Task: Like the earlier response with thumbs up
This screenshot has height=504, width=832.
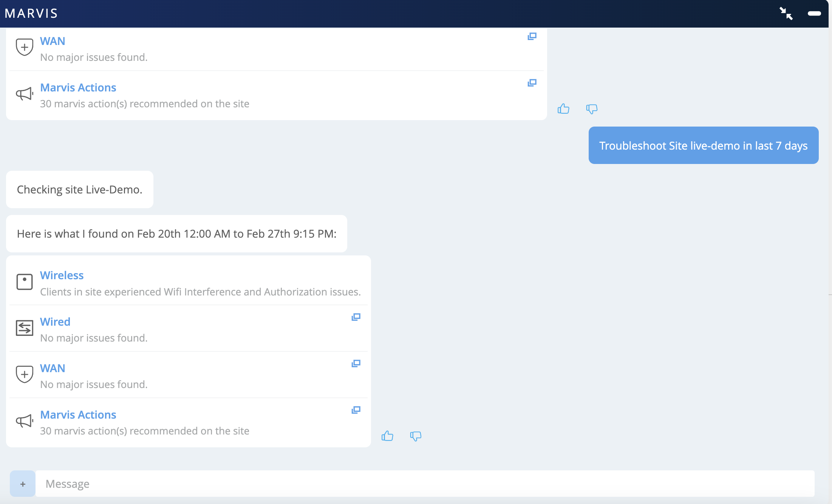Action: [x=563, y=109]
